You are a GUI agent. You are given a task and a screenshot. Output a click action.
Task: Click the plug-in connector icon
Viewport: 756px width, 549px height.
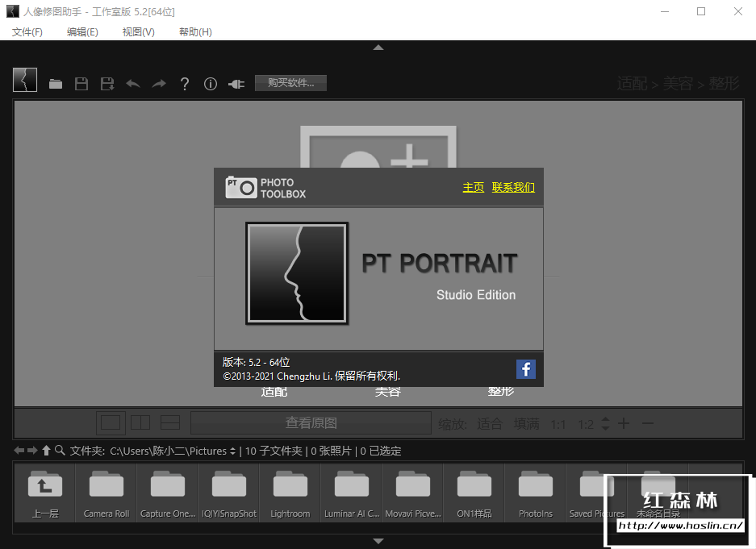(236, 85)
